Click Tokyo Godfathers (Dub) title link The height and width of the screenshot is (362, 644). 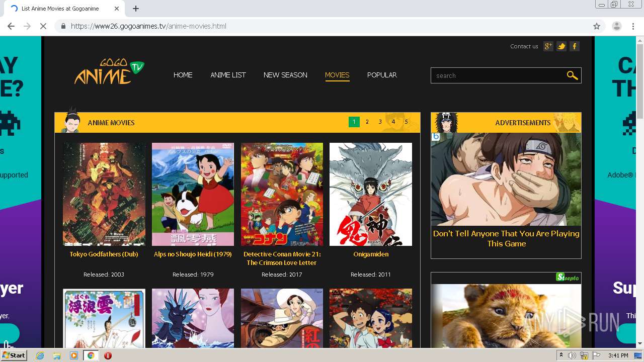click(x=104, y=254)
